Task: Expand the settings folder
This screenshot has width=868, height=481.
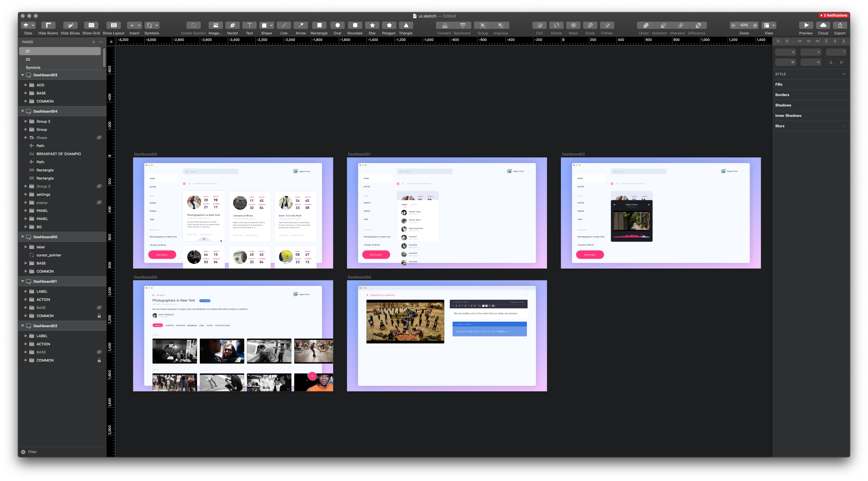Action: 26,194
